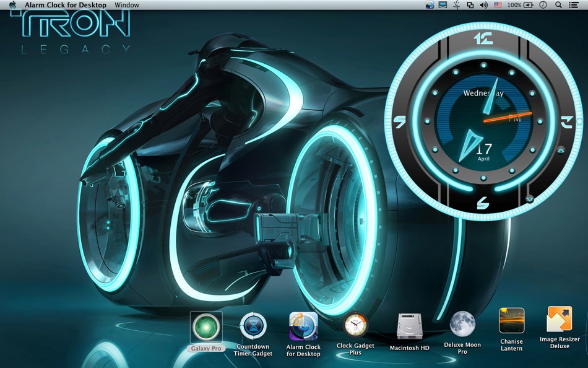The height and width of the screenshot is (368, 588).
Task: Click the lower alarm bell on clock rim
Action: [x=530, y=199]
